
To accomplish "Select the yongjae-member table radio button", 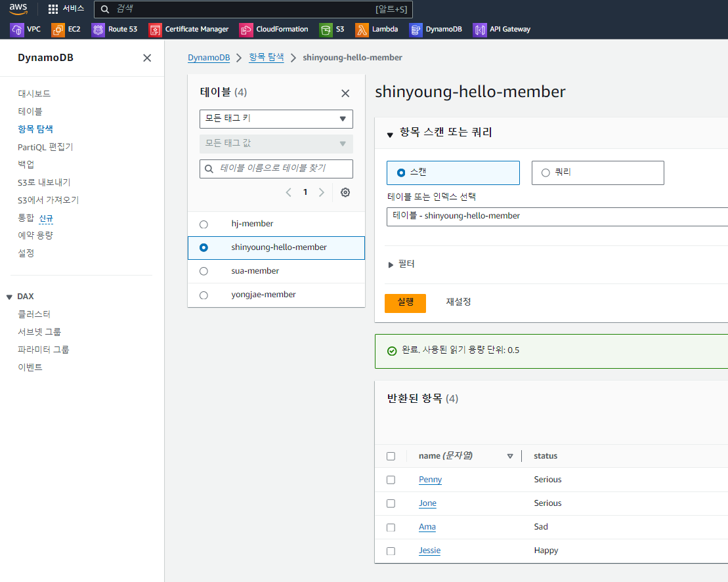I will point(203,295).
